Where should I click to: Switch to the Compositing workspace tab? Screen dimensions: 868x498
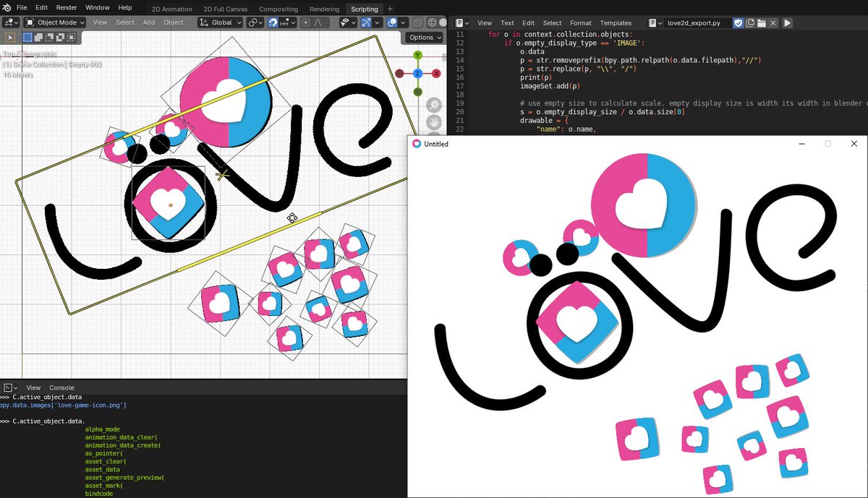[278, 9]
